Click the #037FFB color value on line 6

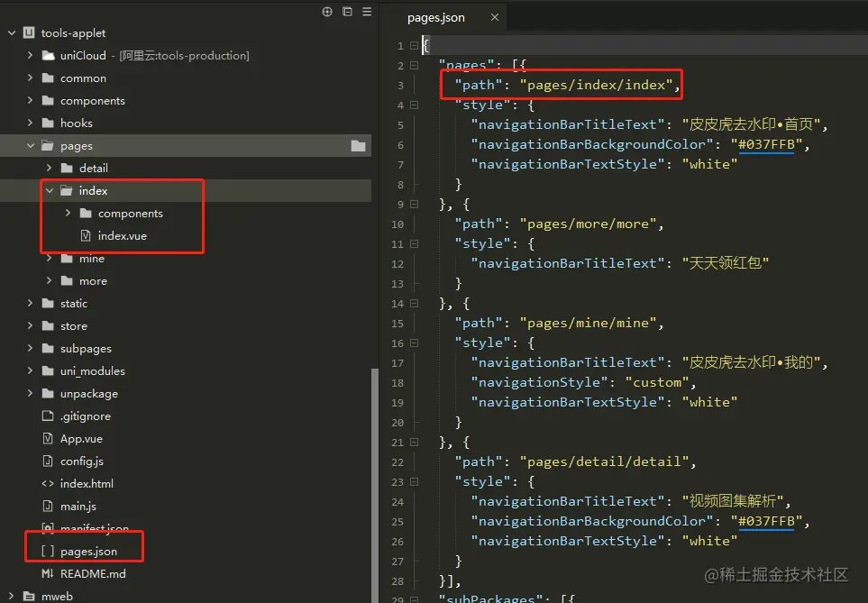(x=766, y=144)
